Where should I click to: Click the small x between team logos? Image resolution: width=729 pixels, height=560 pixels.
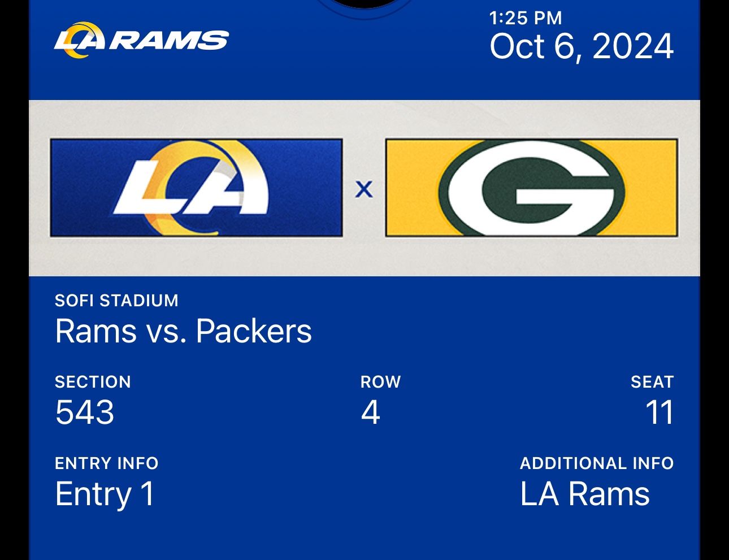(x=364, y=189)
